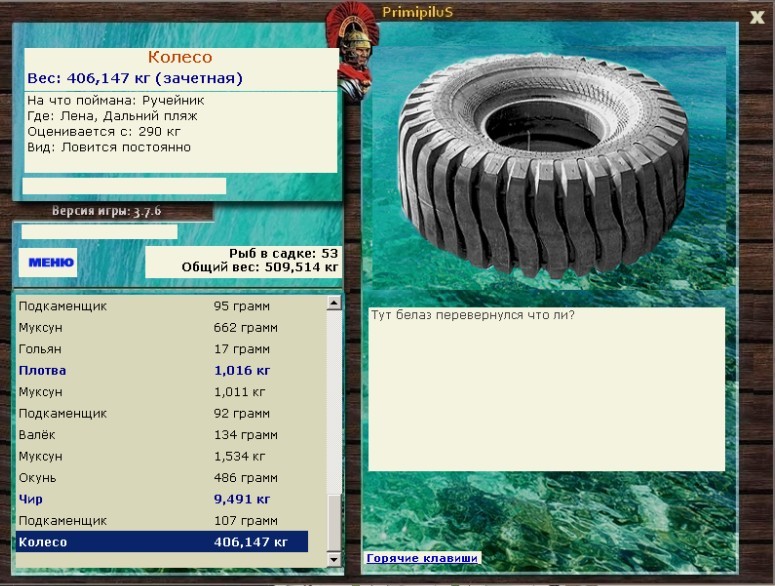Select the Муксун 1,011 кг row

pos(162,392)
